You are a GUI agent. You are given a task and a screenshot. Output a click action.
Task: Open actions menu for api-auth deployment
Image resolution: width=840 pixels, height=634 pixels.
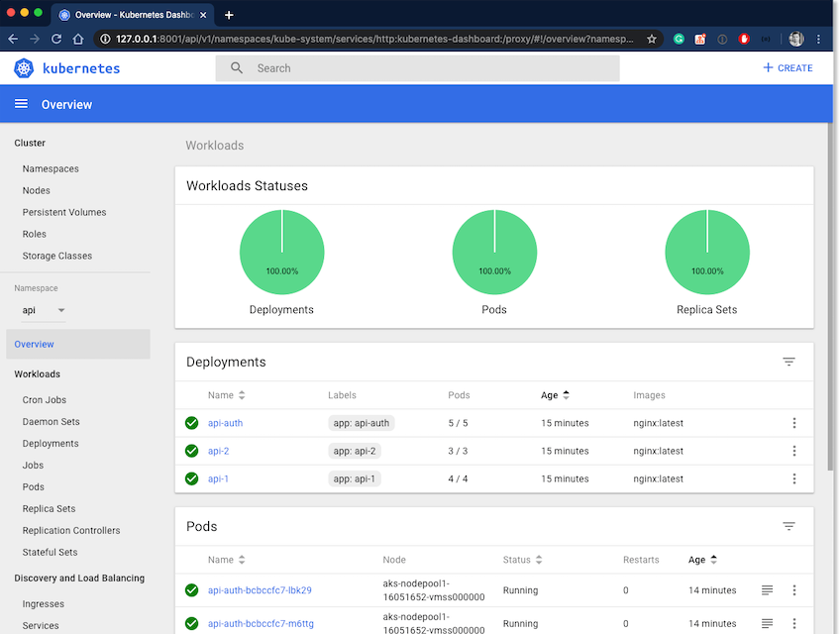(793, 423)
